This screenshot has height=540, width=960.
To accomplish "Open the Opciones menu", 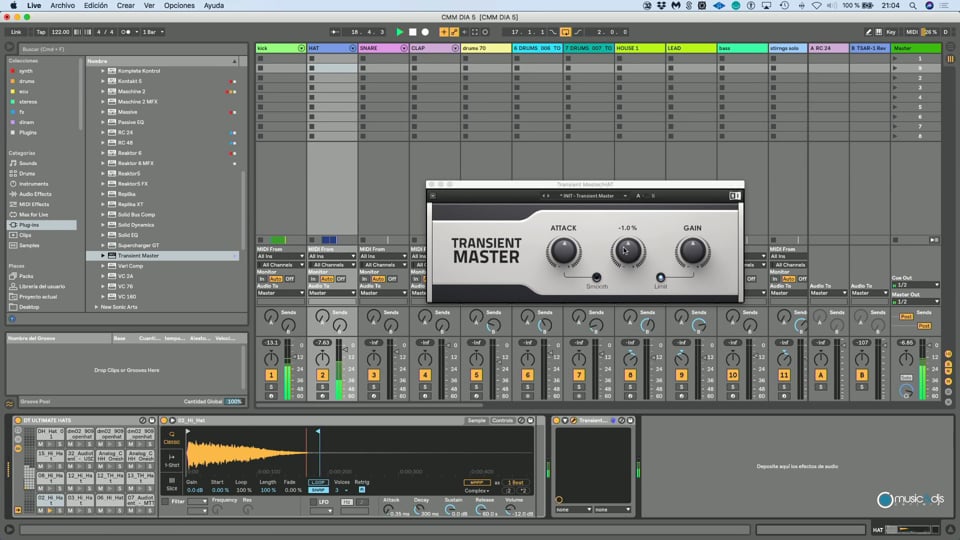I will coord(179,6).
